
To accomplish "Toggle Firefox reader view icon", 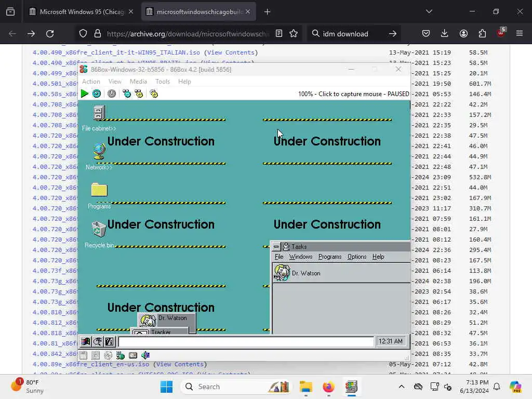I will 279,34.
